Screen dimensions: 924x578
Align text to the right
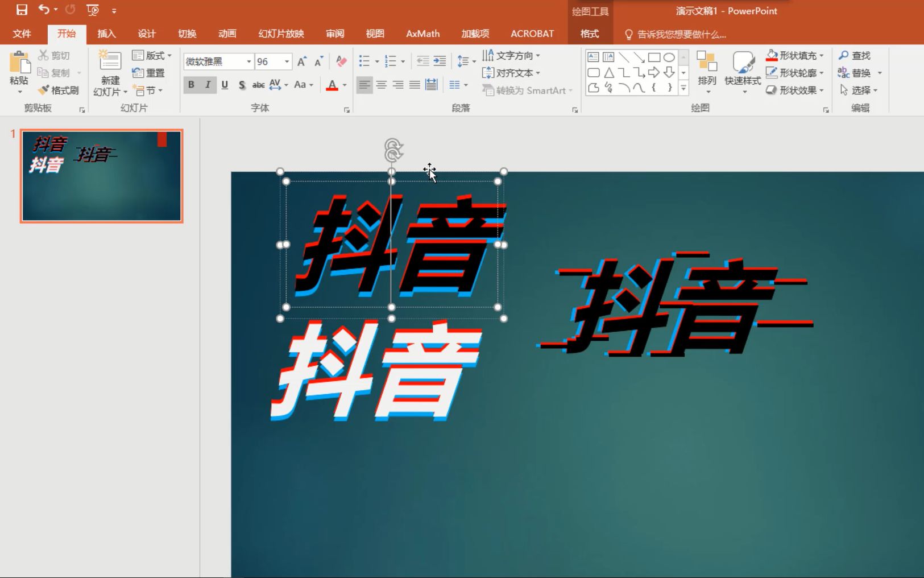pyautogui.click(x=398, y=85)
